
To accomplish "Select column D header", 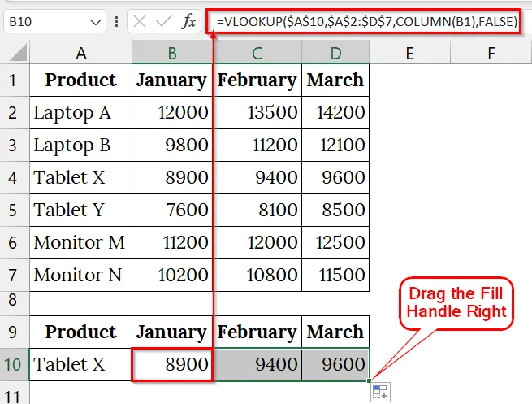I will click(335, 53).
